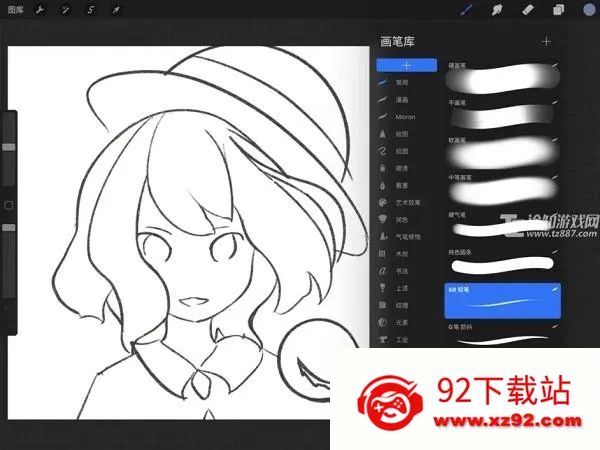The height and width of the screenshot is (450, 600).
Task: Click the blue new brush set button
Action: (x=406, y=65)
